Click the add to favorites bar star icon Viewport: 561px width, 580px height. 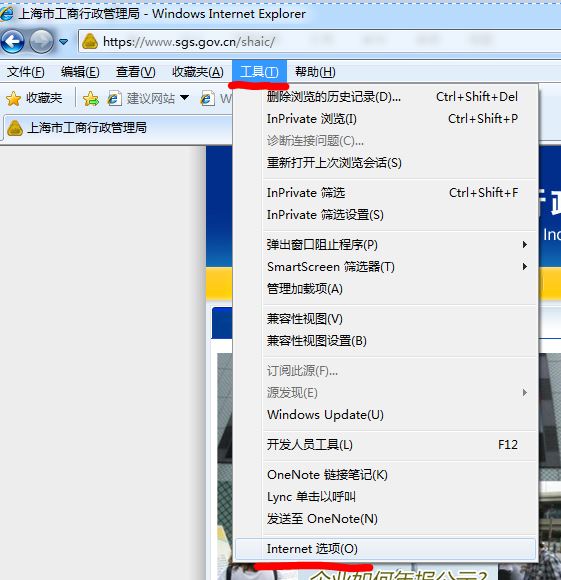coord(91,99)
